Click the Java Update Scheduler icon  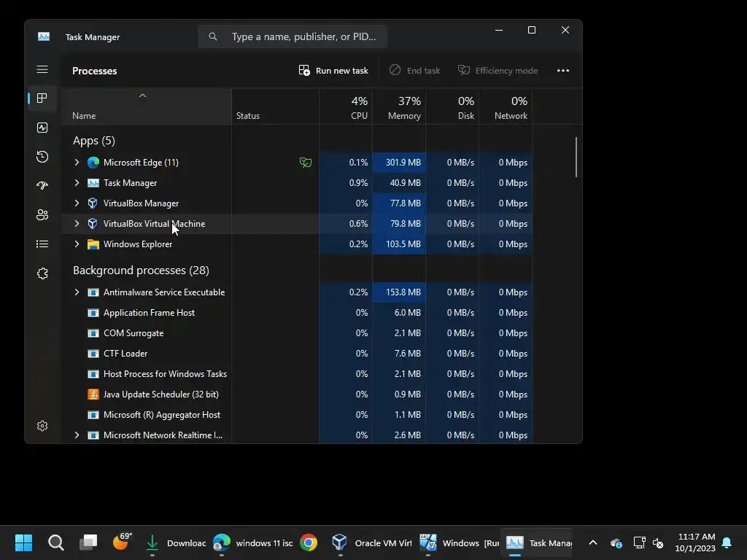tap(93, 394)
